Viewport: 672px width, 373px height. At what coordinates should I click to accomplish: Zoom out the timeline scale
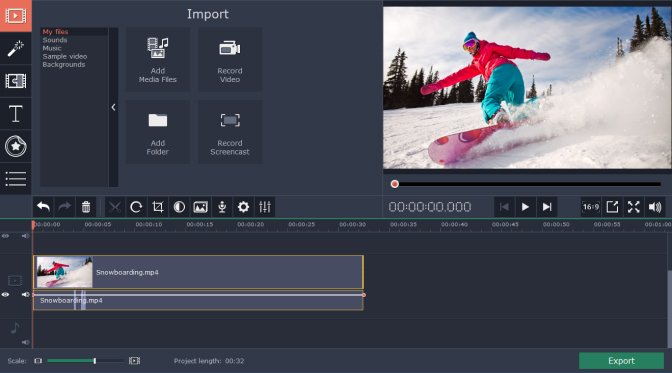[x=38, y=361]
